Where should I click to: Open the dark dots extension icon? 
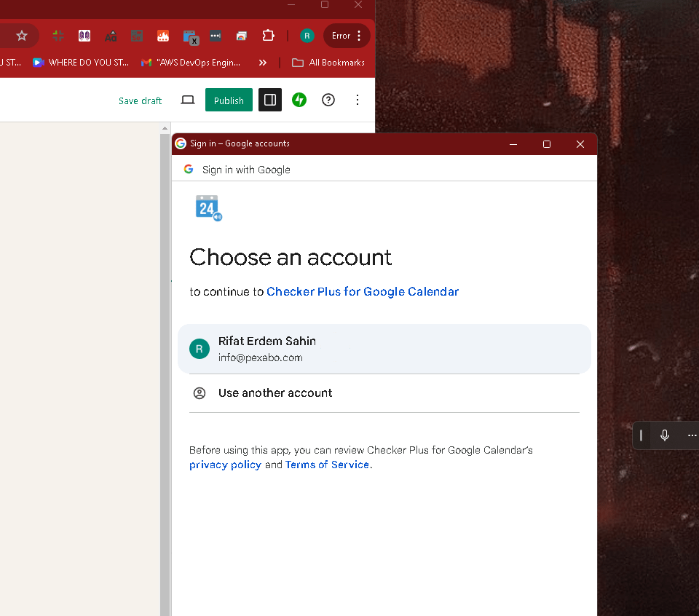pos(216,36)
